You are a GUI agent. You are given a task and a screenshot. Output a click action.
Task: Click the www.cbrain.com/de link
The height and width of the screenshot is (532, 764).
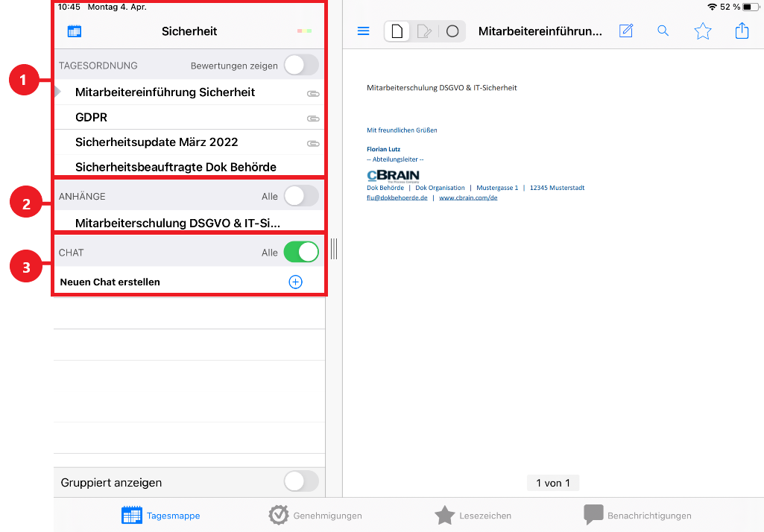(468, 197)
